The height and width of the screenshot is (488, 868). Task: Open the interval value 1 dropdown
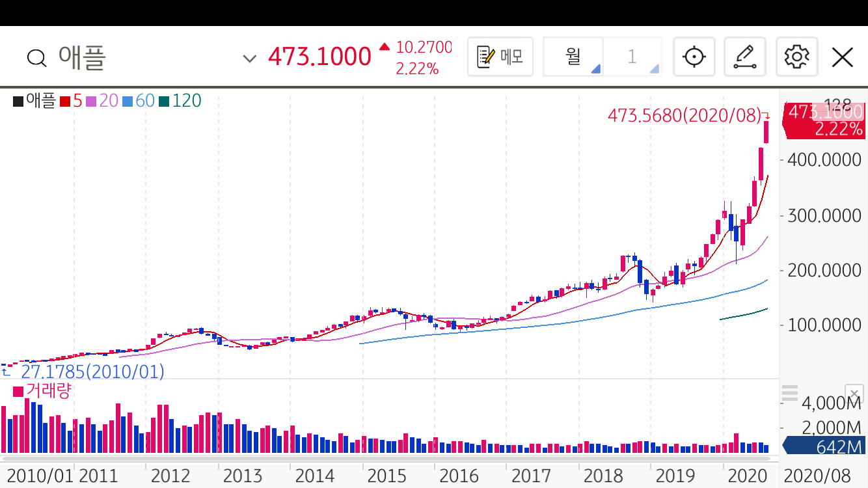632,57
